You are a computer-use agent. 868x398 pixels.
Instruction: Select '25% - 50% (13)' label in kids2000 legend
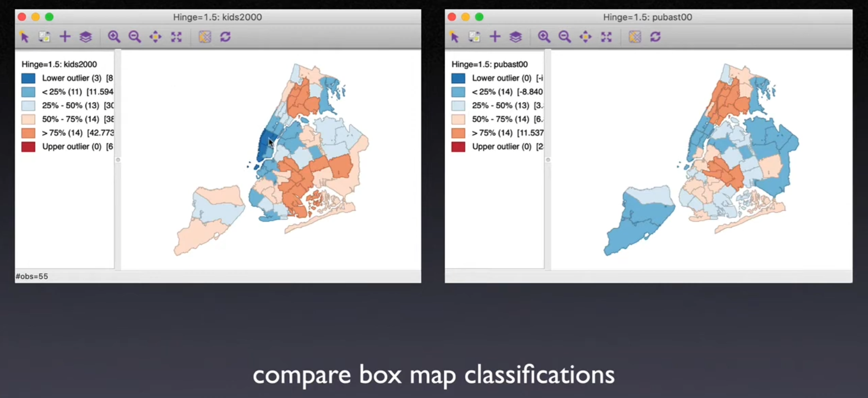point(70,105)
